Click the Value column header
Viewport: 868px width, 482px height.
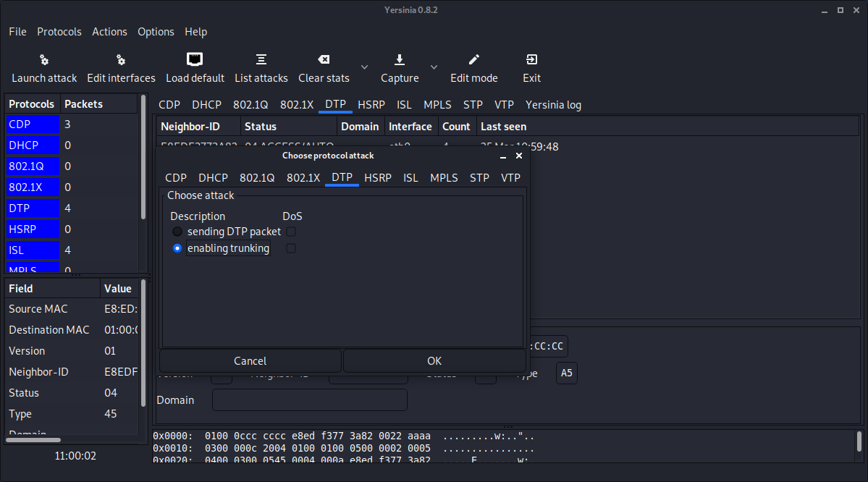click(x=119, y=288)
